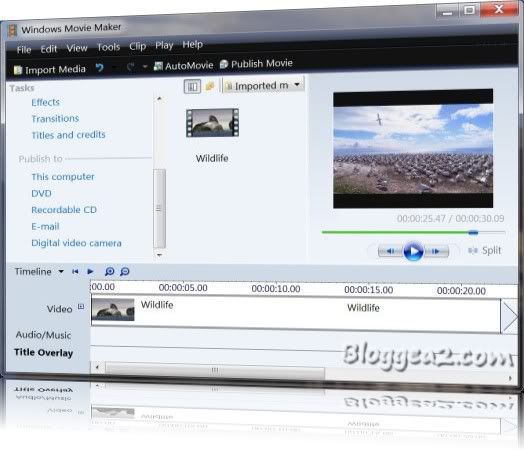Open the Redo history dropdown arrow
Image resolution: width=524 pixels, height=450 pixels.
pos(145,66)
